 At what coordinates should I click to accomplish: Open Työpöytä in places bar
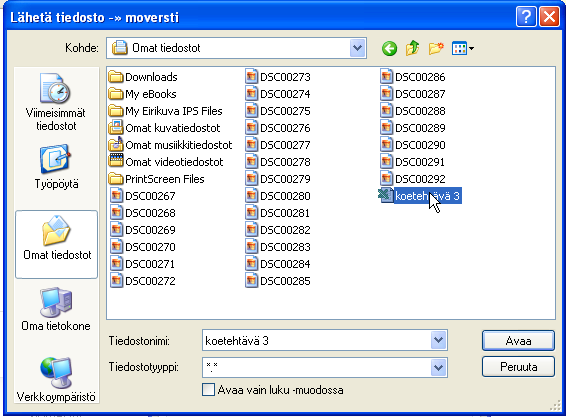coord(56,167)
